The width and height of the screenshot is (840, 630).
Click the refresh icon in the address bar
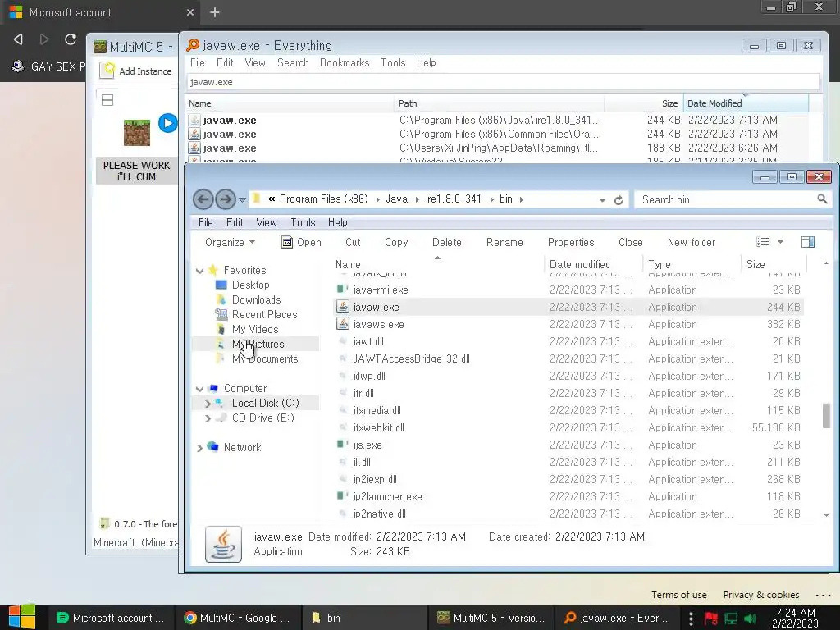point(619,200)
